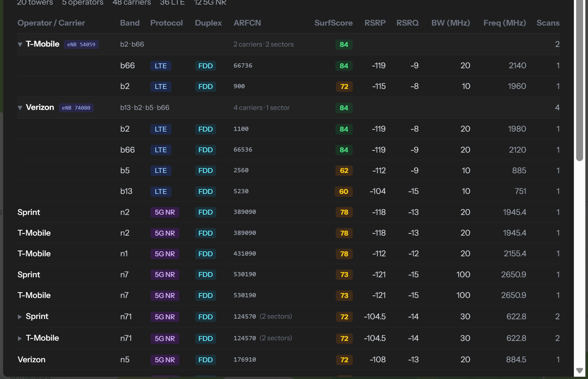Select ARFCN 66536 cell
The image size is (588, 379).
[x=243, y=150]
